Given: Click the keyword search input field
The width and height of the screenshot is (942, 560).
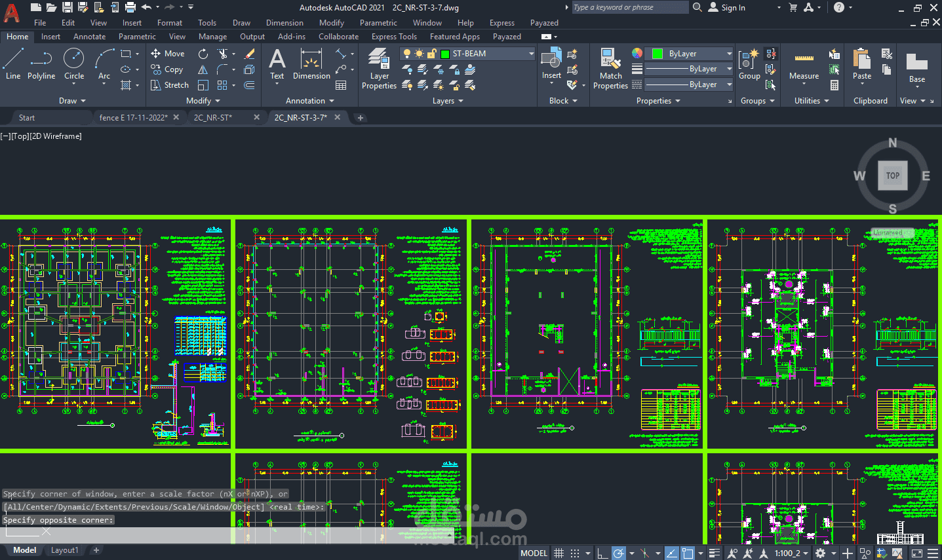Looking at the screenshot, I should point(629,7).
